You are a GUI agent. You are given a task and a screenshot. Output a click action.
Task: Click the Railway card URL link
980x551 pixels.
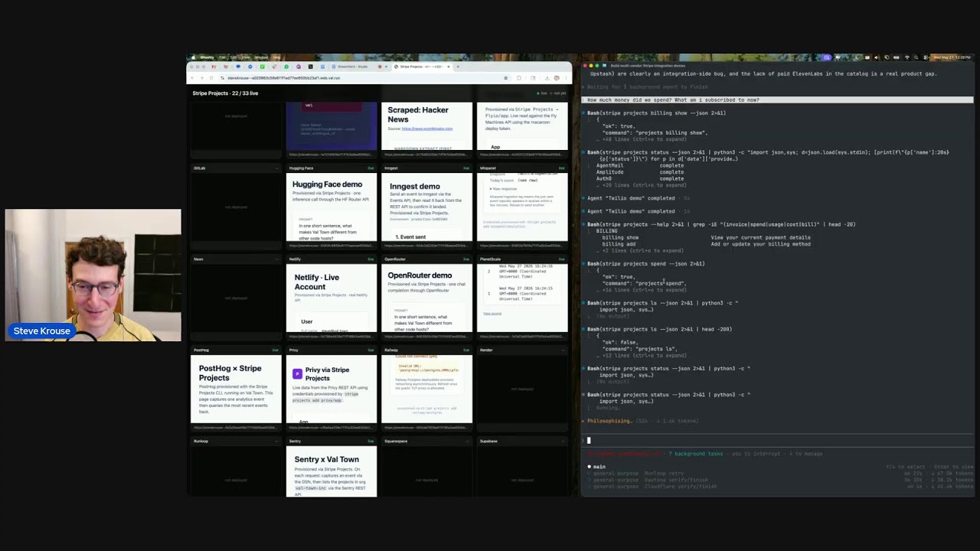(x=427, y=427)
